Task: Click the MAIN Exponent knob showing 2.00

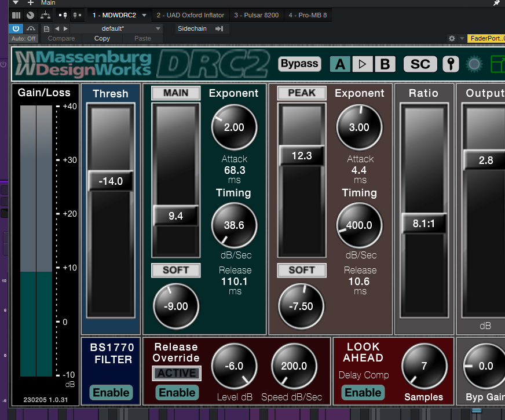Action: [234, 127]
